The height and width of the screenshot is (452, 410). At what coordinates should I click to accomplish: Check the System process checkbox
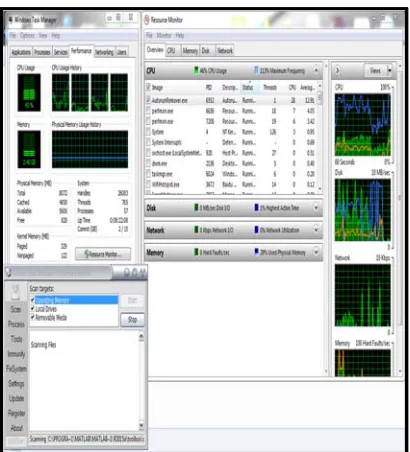point(149,132)
